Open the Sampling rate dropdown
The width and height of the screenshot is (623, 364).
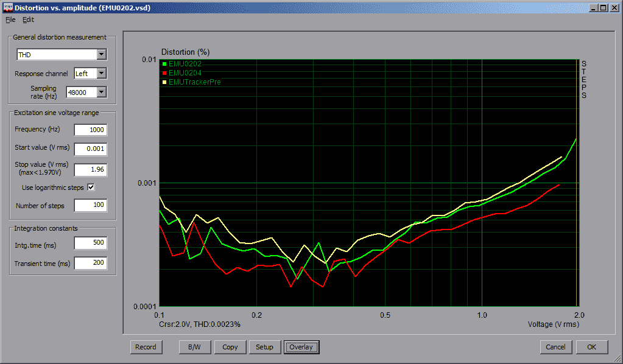pyautogui.click(x=101, y=93)
